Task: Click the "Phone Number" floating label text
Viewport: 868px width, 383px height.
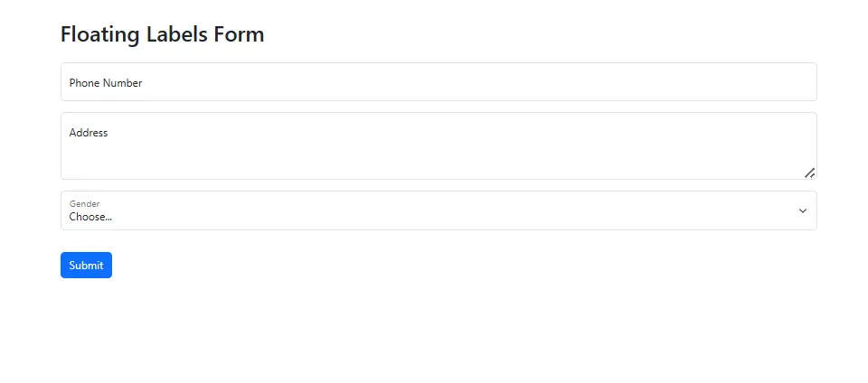Action: (x=106, y=83)
